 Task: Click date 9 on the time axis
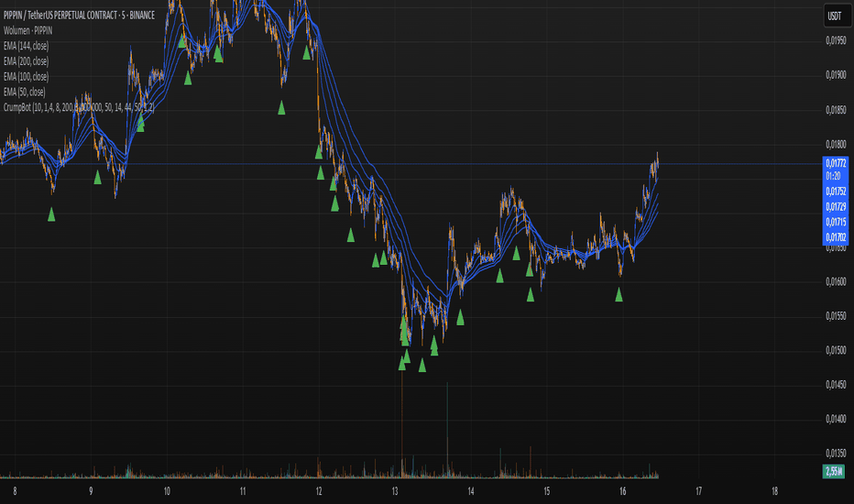(91, 491)
